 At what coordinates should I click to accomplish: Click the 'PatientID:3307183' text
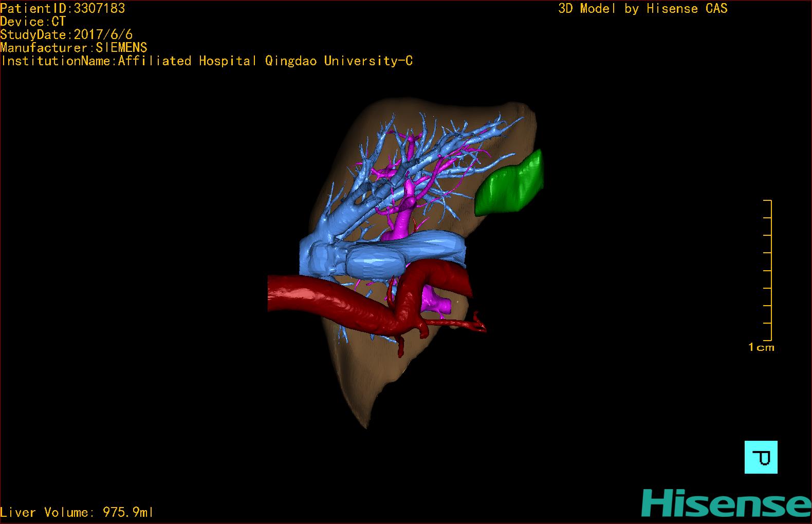point(63,8)
